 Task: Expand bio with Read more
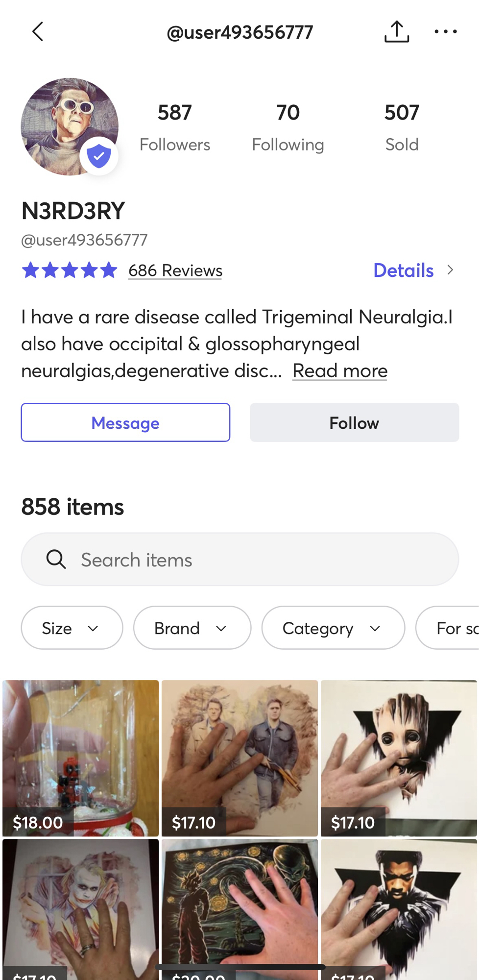tap(340, 371)
